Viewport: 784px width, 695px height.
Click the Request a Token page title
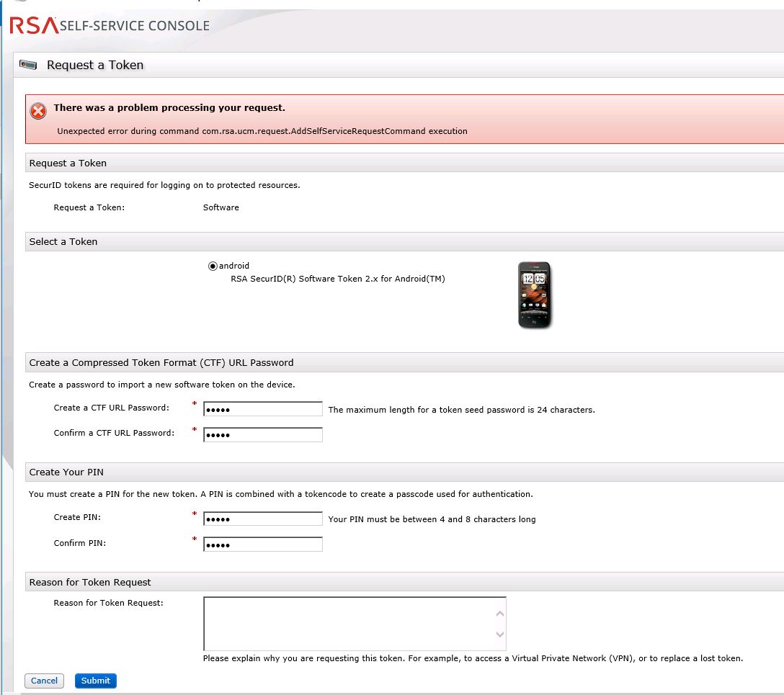point(95,65)
